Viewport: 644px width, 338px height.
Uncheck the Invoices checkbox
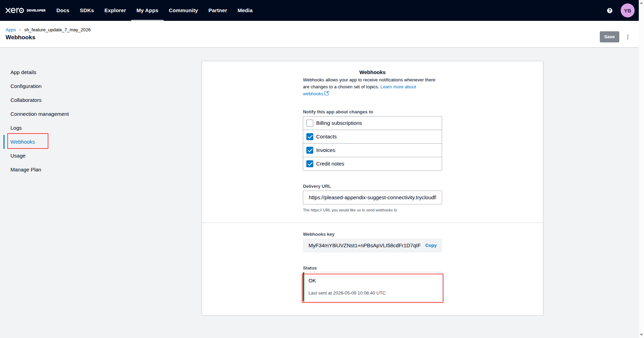(x=310, y=150)
